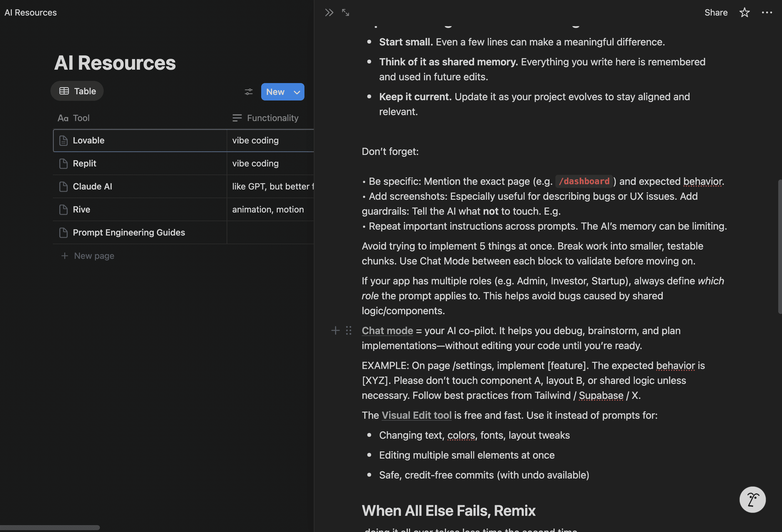Star this page as a favorite
Screen dimensions: 782x532
tap(744, 13)
